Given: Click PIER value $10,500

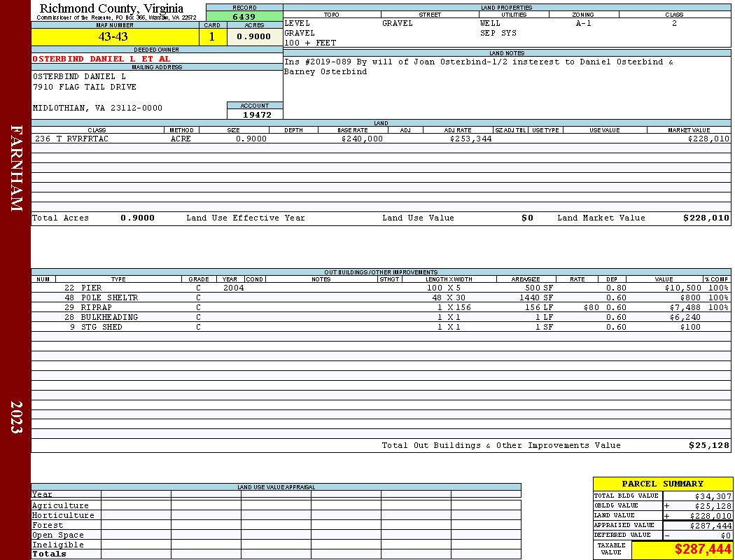Looking at the screenshot, I should click(682, 288).
